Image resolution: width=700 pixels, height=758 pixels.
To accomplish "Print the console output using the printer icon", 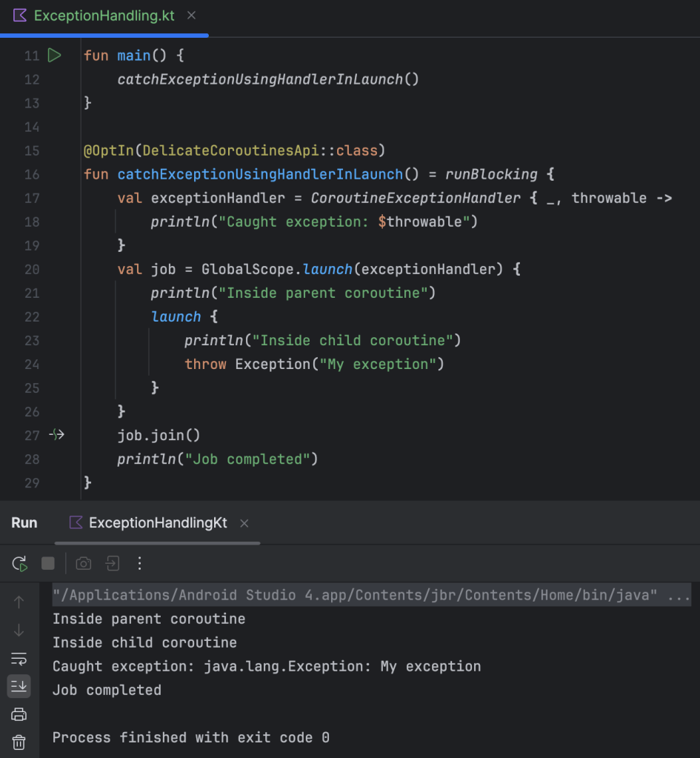I will click(x=19, y=714).
